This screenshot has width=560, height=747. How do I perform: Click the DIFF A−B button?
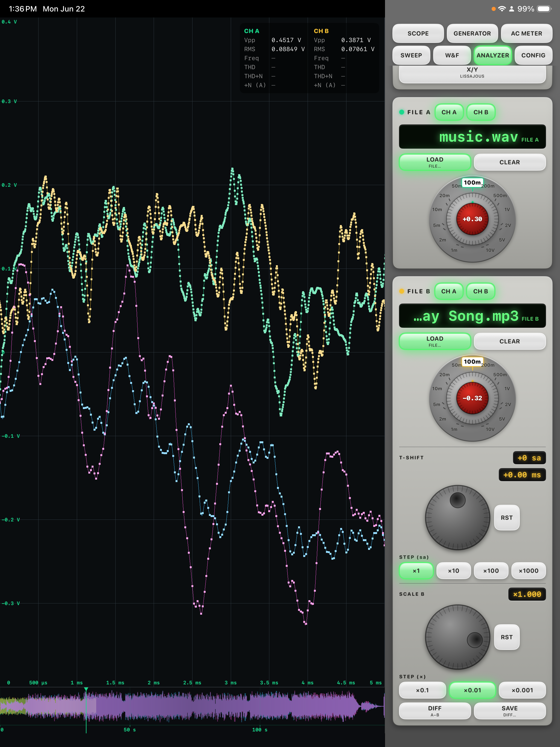[x=435, y=711]
